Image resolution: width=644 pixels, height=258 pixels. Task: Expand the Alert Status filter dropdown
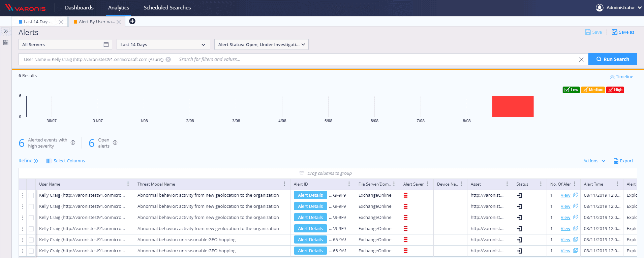tap(261, 44)
